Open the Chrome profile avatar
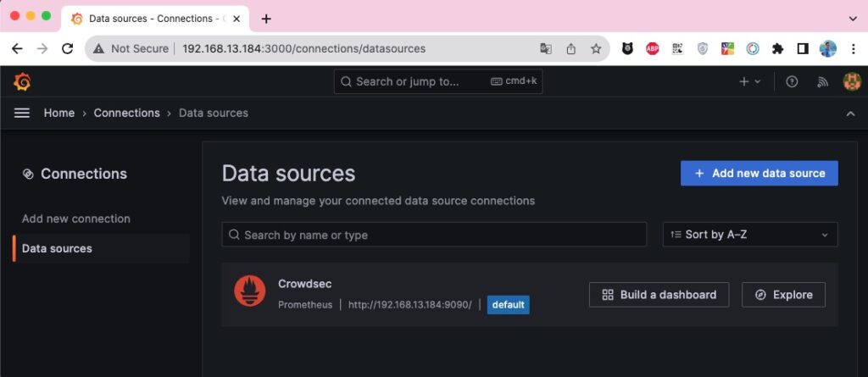 (x=828, y=49)
